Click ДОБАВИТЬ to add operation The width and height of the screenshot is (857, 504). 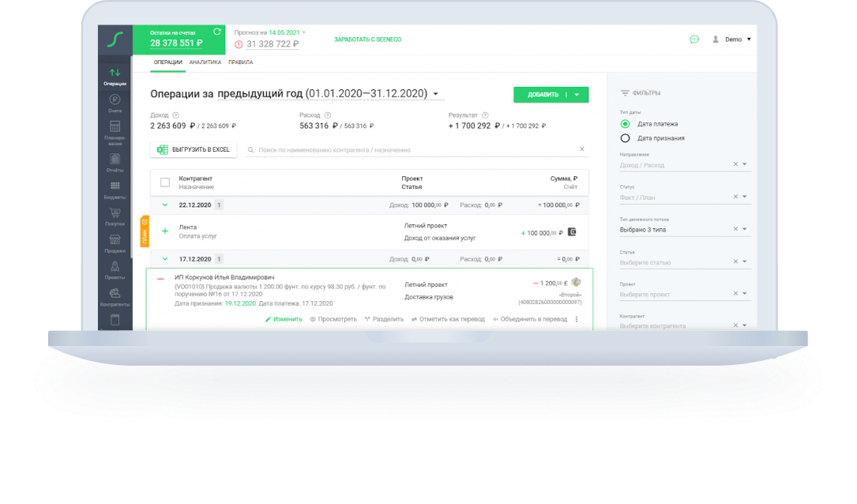click(x=542, y=95)
